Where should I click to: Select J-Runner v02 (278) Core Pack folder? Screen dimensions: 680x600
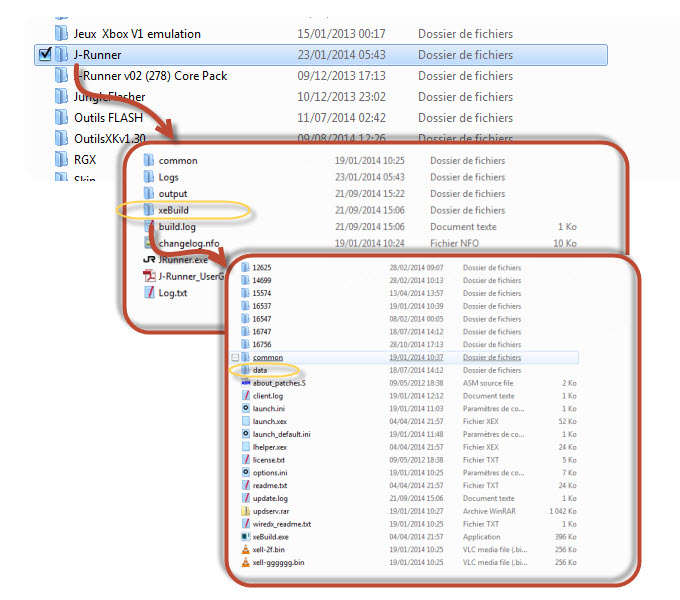tap(151, 76)
